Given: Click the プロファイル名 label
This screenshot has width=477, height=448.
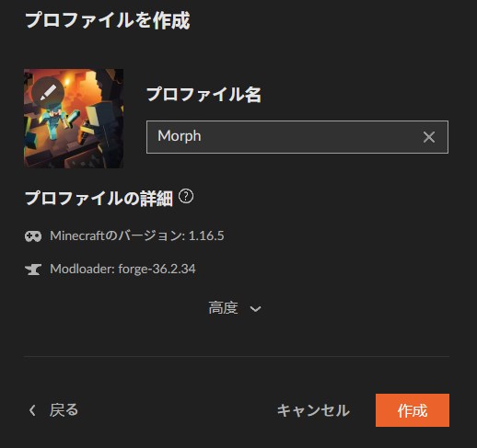Looking at the screenshot, I should click(204, 94).
